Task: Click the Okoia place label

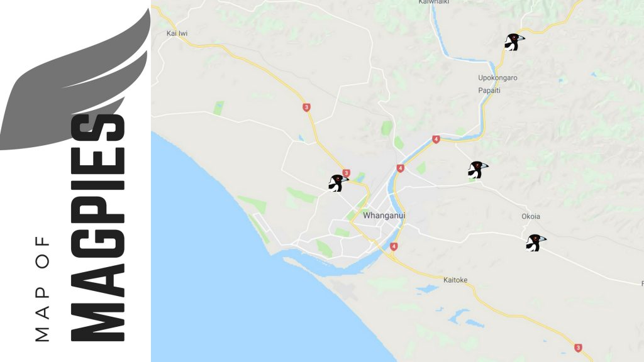Action: click(531, 216)
